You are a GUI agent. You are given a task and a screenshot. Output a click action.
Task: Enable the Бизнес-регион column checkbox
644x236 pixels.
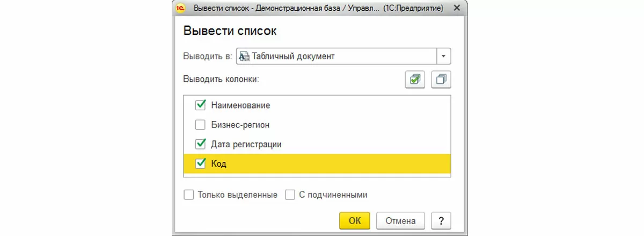[201, 125]
